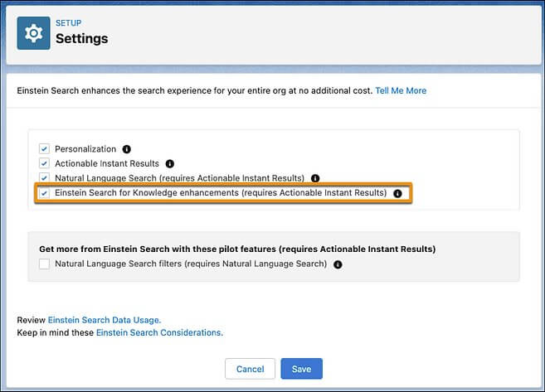This screenshot has width=545, height=392.
Task: Click the Settings page heading
Action: 81,38
